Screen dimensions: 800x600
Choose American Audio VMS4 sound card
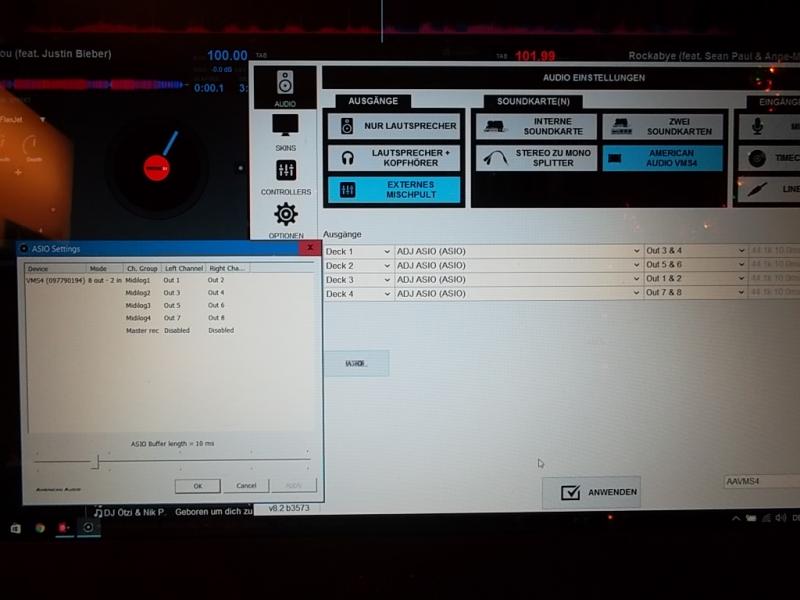pyautogui.click(x=662, y=158)
